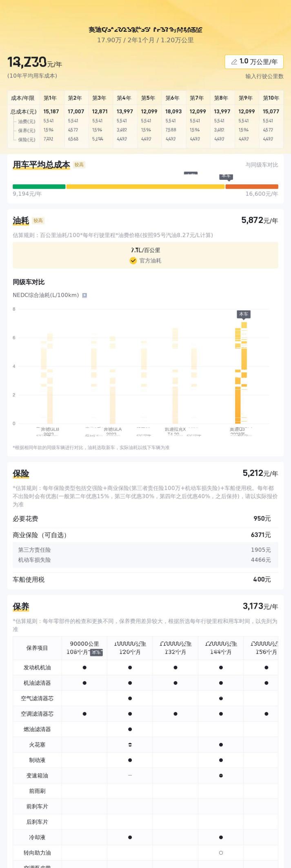The width and height of the screenshot is (291, 868).
Task: Click the hollow circle in 转向助力油 row
Action: click(x=221, y=853)
